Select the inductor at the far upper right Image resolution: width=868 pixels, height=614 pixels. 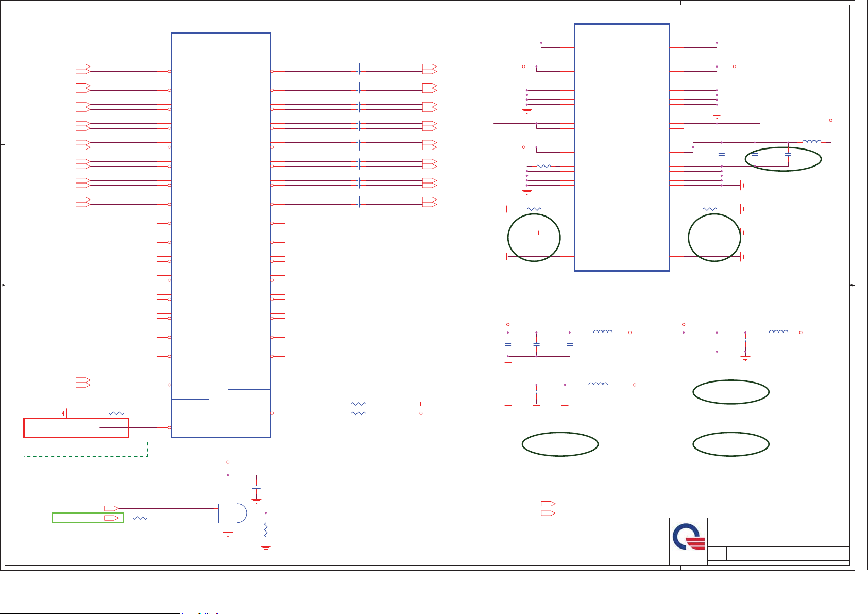pyautogui.click(x=812, y=141)
